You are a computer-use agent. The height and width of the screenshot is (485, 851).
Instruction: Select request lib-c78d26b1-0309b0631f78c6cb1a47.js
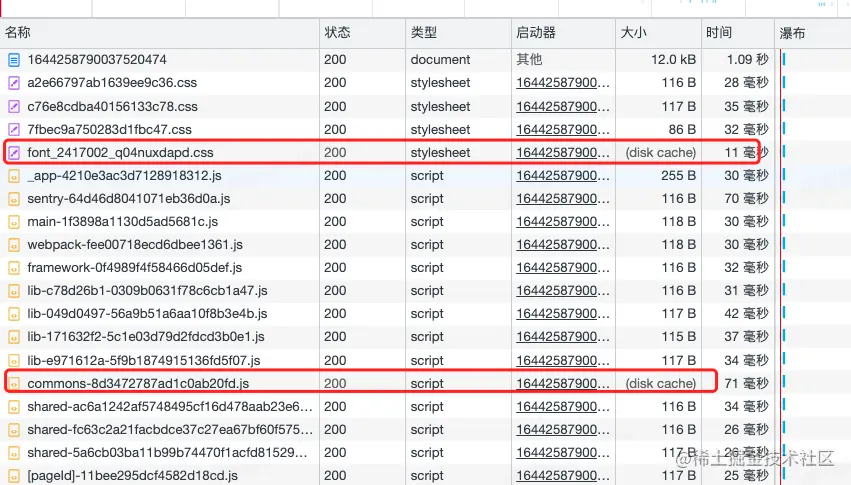pyautogui.click(x=148, y=291)
